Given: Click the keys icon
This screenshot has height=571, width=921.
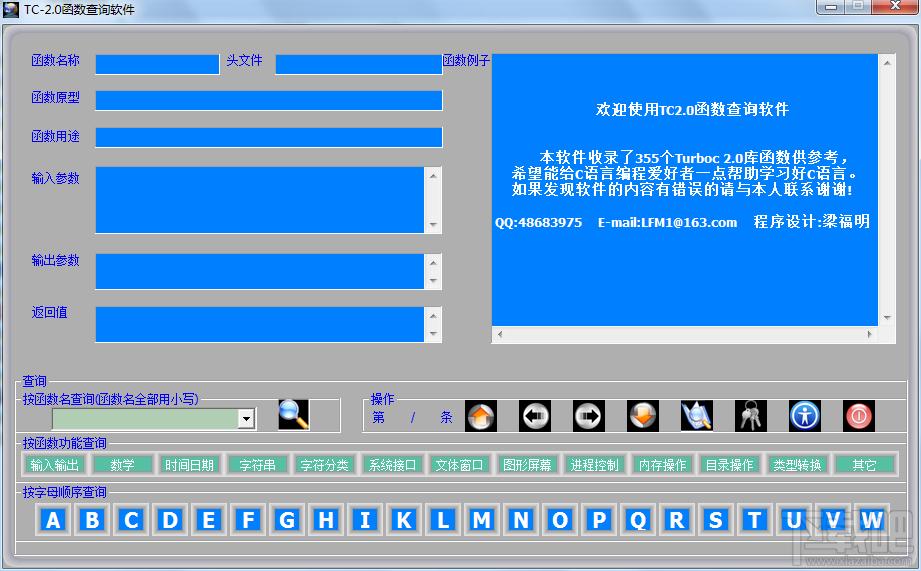Looking at the screenshot, I should point(750,416).
